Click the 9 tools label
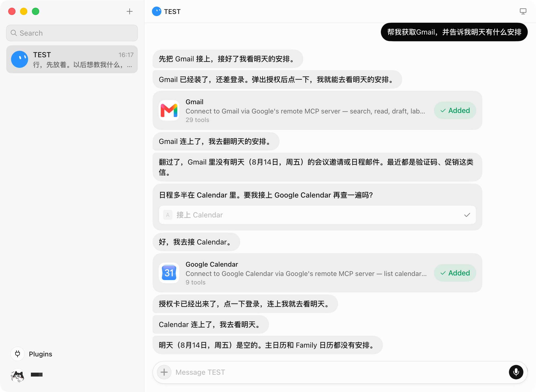Screen dimensions: 536x392 coord(196,282)
